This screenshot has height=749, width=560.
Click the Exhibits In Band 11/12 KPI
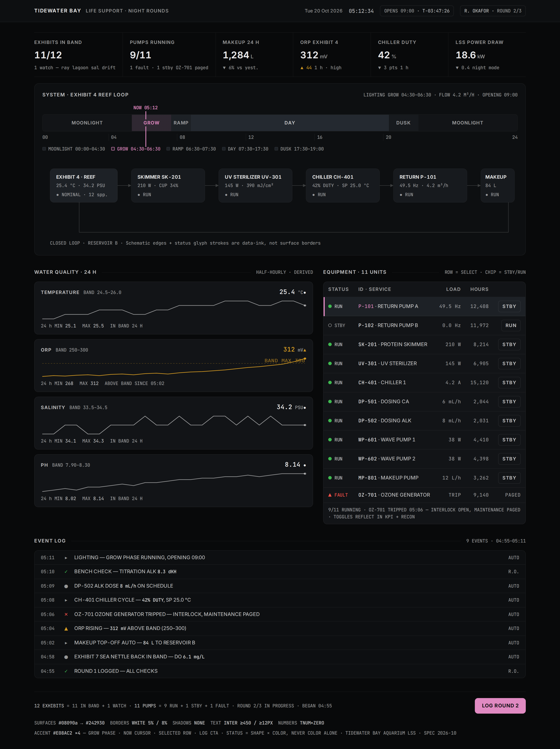pos(78,55)
